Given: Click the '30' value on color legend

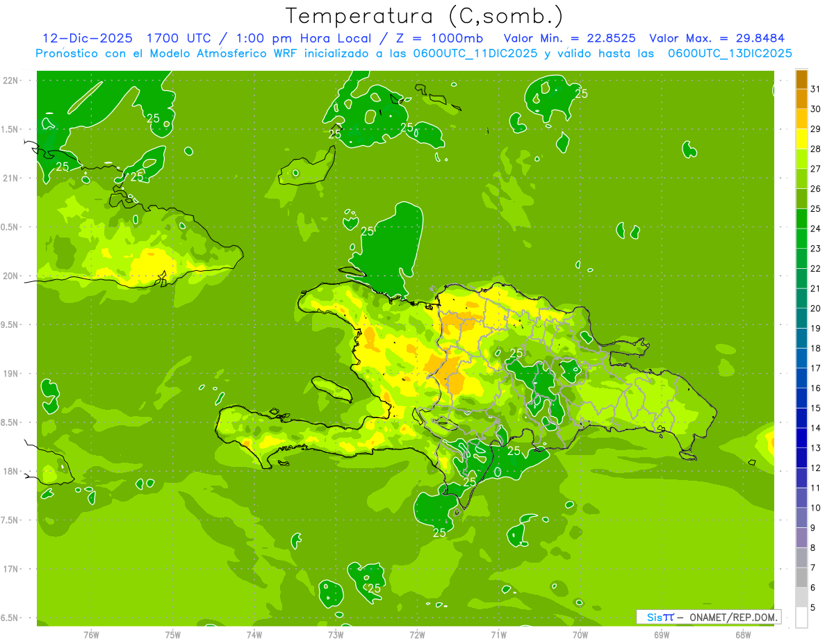Looking at the screenshot, I should click(816, 109).
